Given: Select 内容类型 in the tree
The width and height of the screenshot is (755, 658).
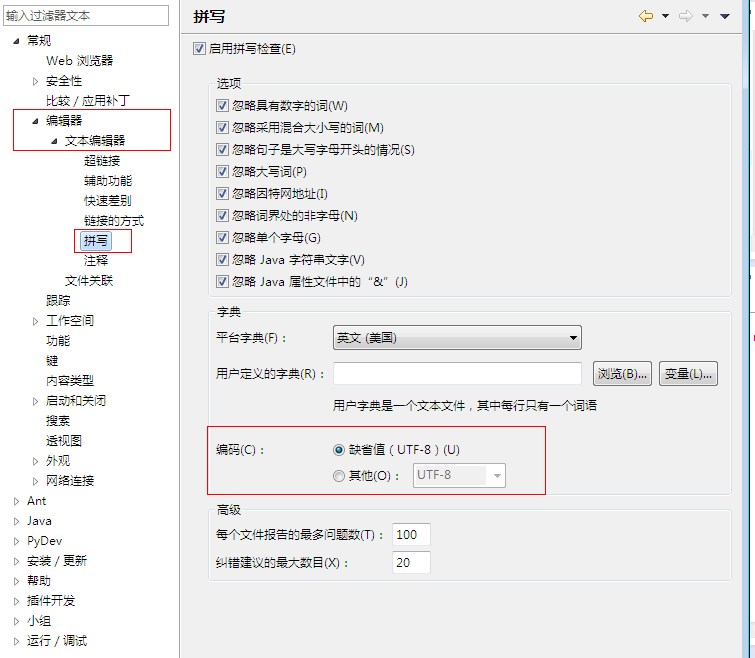Looking at the screenshot, I should coord(70,381).
